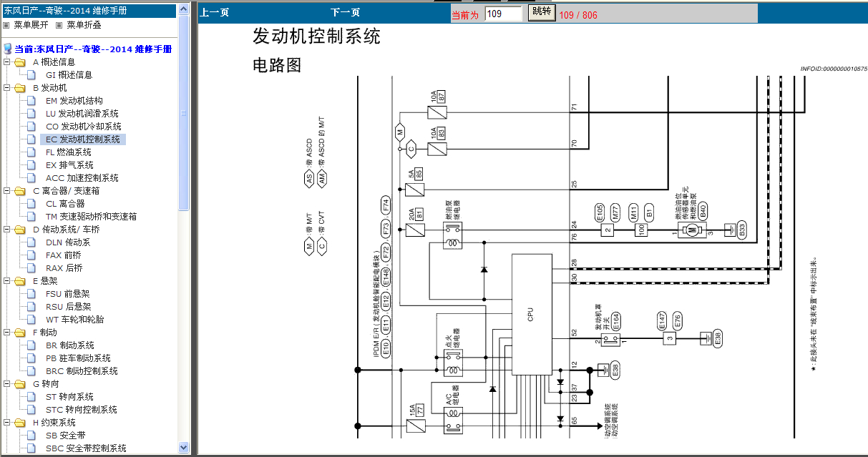Collapse the H 约束系统 tree node
The image size is (868, 457).
click(6, 423)
